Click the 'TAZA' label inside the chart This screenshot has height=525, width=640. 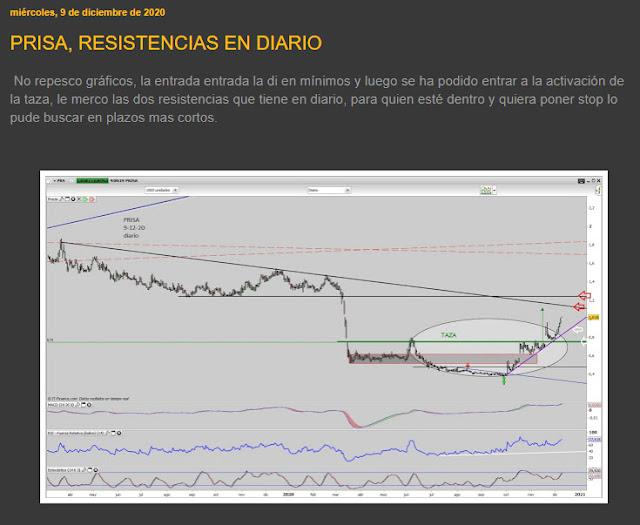point(449,335)
